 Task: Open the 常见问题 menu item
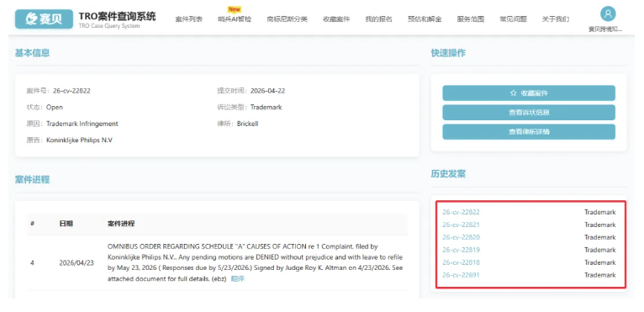pos(513,19)
